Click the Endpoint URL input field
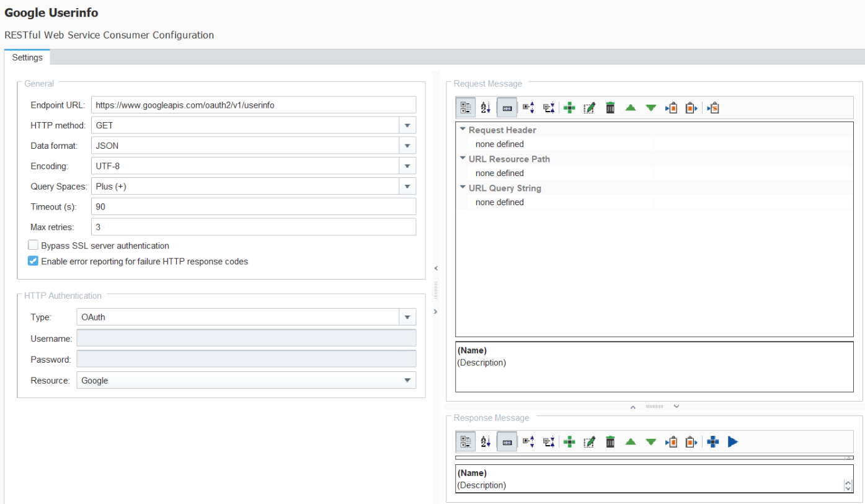 pyautogui.click(x=253, y=105)
